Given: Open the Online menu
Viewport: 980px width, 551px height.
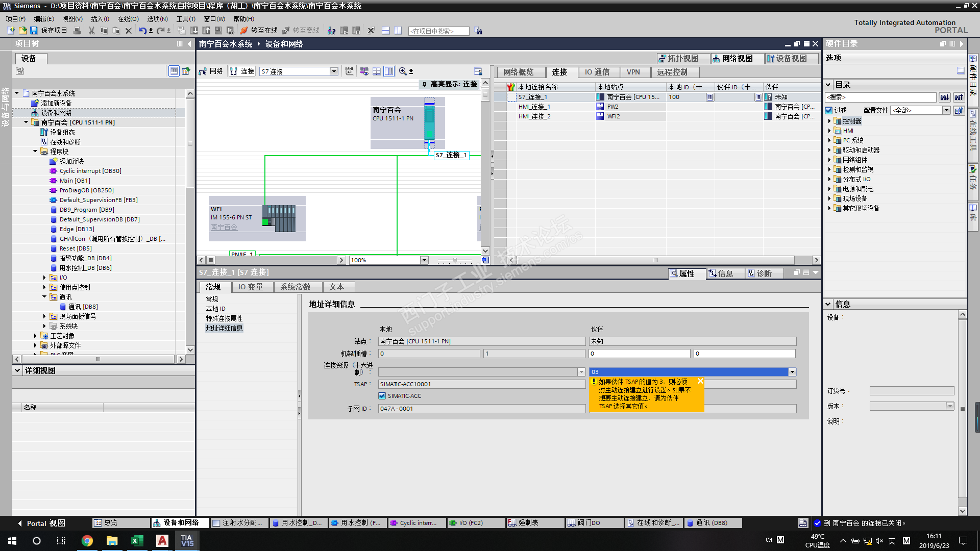Looking at the screenshot, I should (x=128, y=19).
